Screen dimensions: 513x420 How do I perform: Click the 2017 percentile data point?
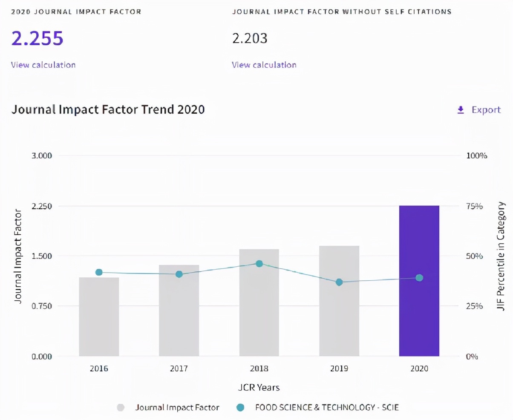click(179, 274)
